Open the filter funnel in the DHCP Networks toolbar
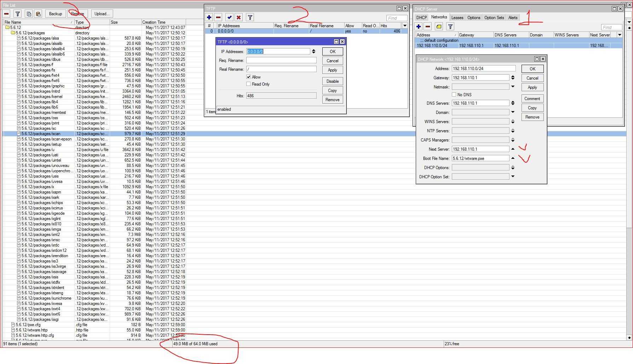 (450, 26)
